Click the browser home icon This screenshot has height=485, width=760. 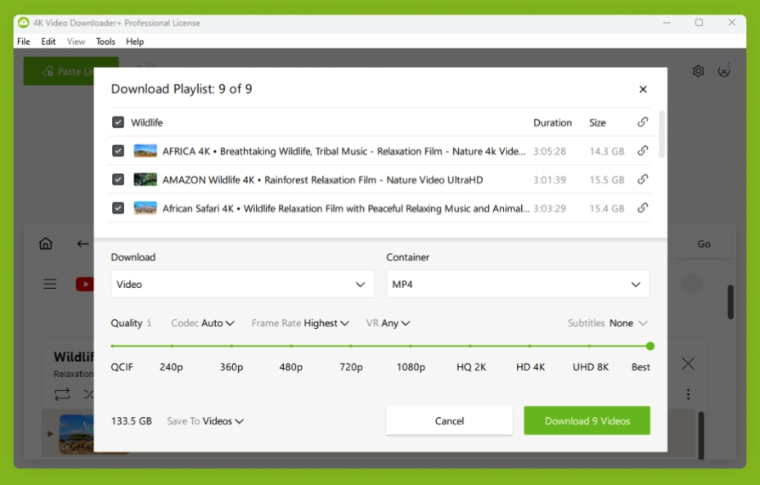pyautogui.click(x=46, y=244)
